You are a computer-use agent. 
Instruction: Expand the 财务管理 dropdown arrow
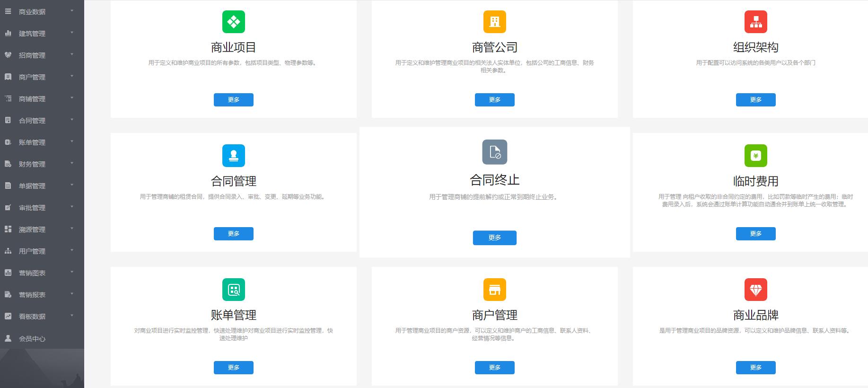(72, 163)
